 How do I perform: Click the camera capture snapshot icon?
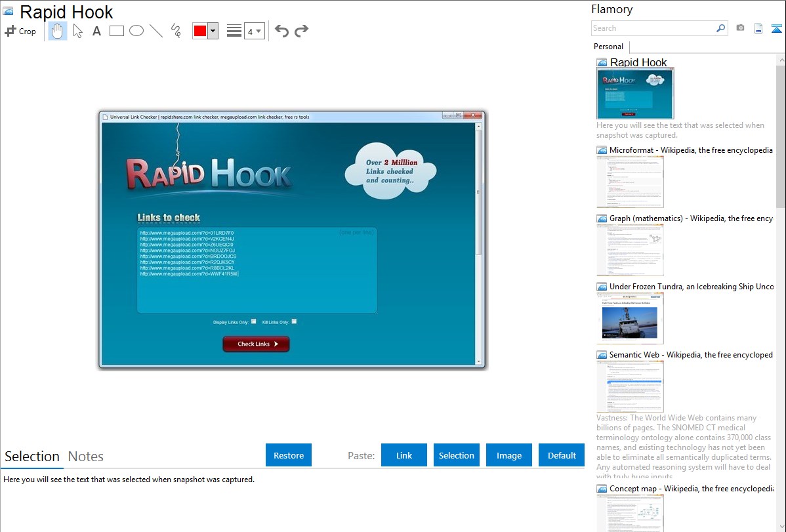coord(740,28)
